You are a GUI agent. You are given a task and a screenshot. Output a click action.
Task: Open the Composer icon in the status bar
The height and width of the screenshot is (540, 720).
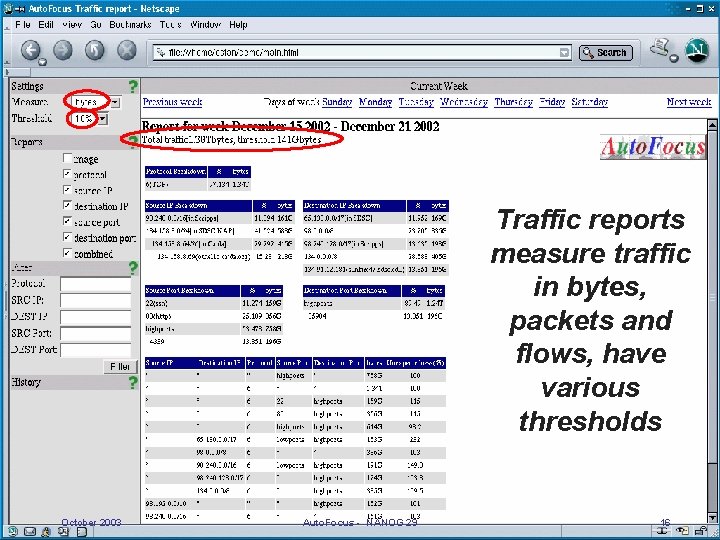tap(63, 532)
